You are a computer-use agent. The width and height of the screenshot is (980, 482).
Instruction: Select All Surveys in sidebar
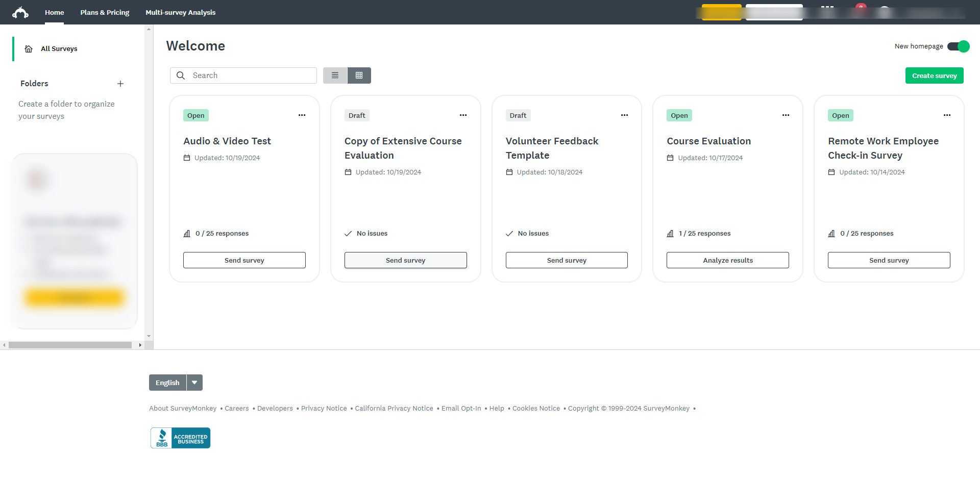(x=59, y=49)
